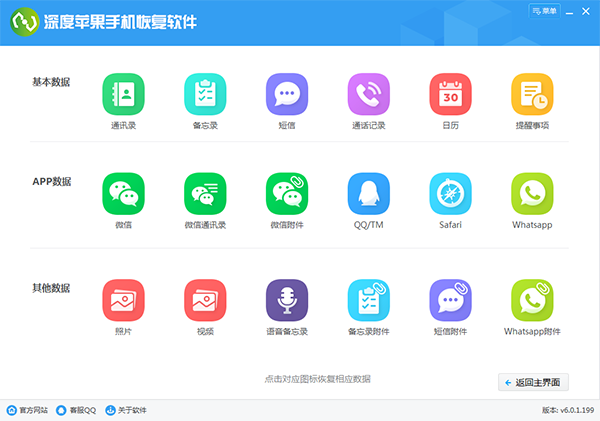Open the 通讯录 contacts recovery icon

pyautogui.click(x=123, y=94)
